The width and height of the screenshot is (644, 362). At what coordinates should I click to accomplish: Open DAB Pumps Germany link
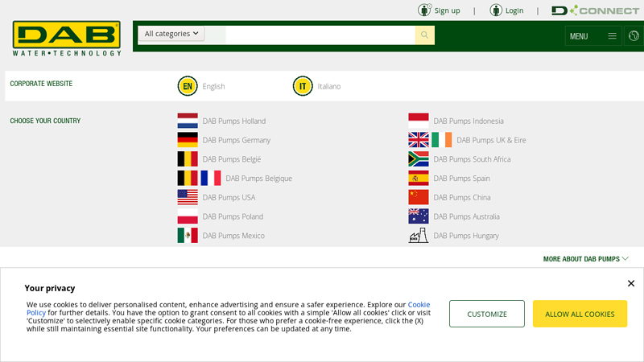pyautogui.click(x=237, y=140)
